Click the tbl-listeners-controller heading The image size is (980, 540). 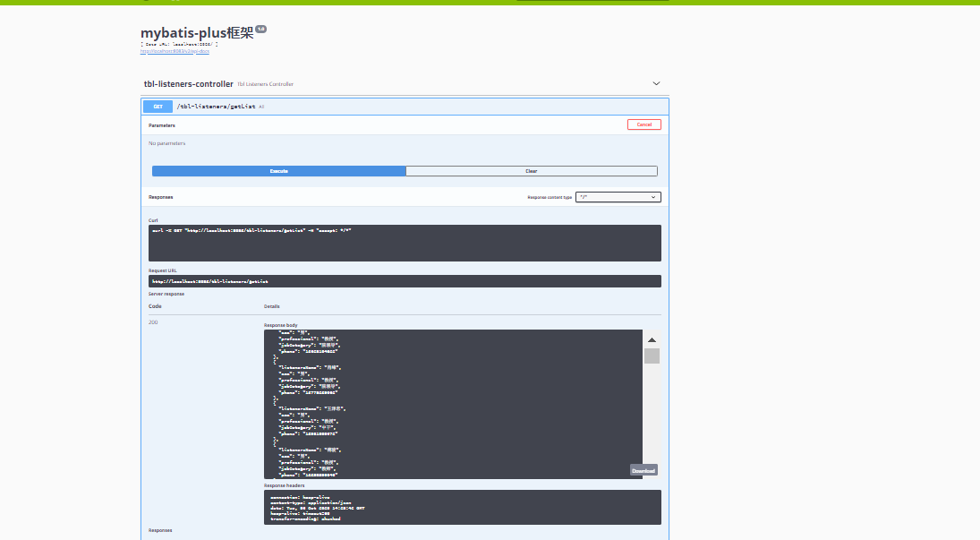click(x=188, y=84)
